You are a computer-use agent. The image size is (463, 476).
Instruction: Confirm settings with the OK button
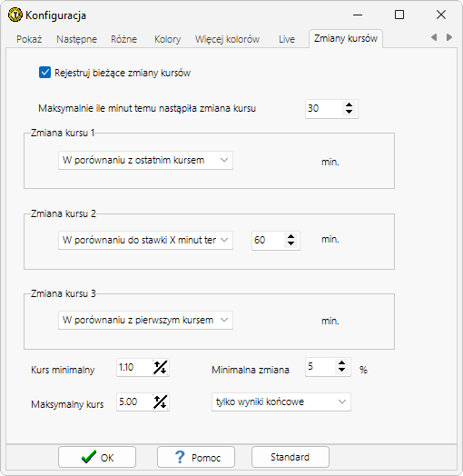97,457
